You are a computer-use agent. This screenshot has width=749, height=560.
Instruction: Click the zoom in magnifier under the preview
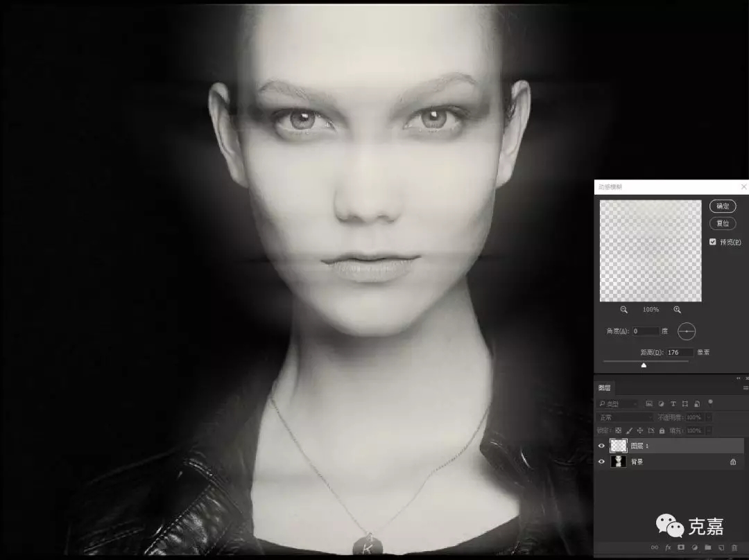click(x=678, y=309)
